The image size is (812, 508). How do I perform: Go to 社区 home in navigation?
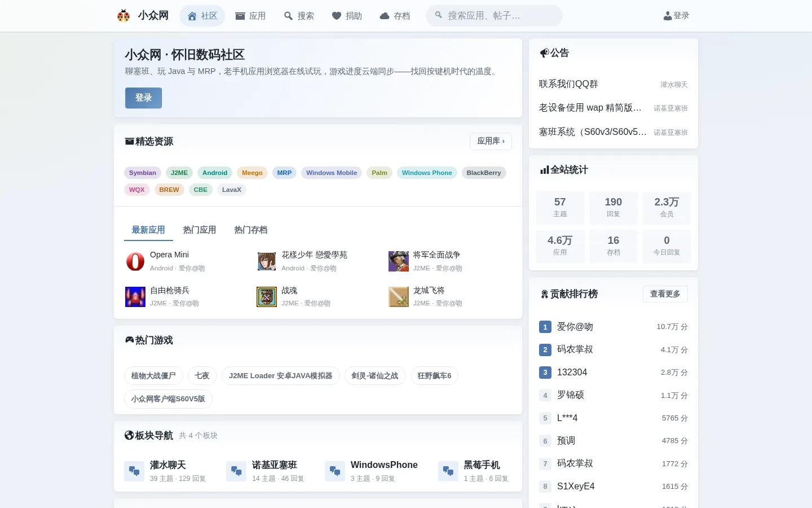click(202, 16)
